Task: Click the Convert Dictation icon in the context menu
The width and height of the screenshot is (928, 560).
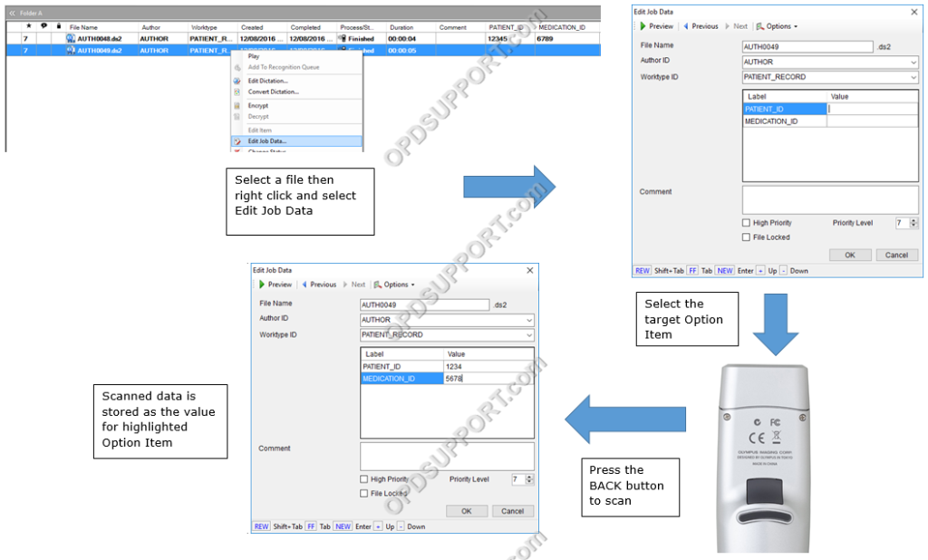Action: tap(237, 92)
